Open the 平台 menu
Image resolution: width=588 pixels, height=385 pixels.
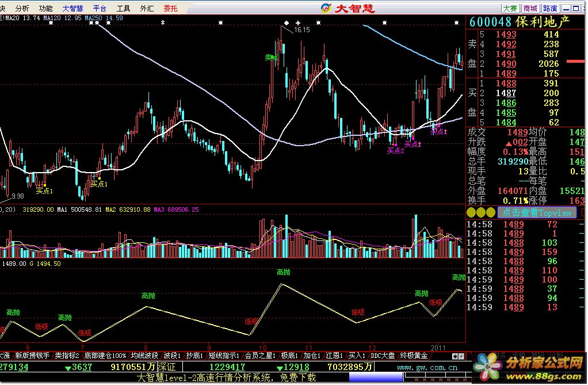pyautogui.click(x=100, y=8)
